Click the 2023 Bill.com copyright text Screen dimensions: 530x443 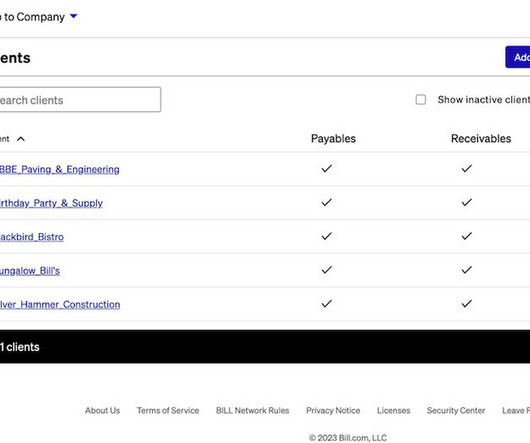click(348, 438)
